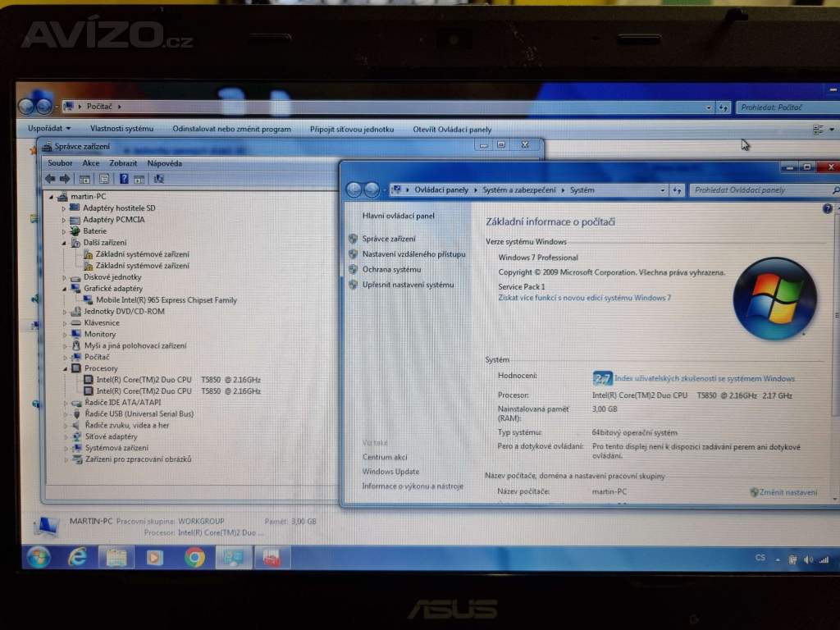Open Informace o výkonu a nástroje link
Viewport: 840px width, 630px height.
[413, 486]
